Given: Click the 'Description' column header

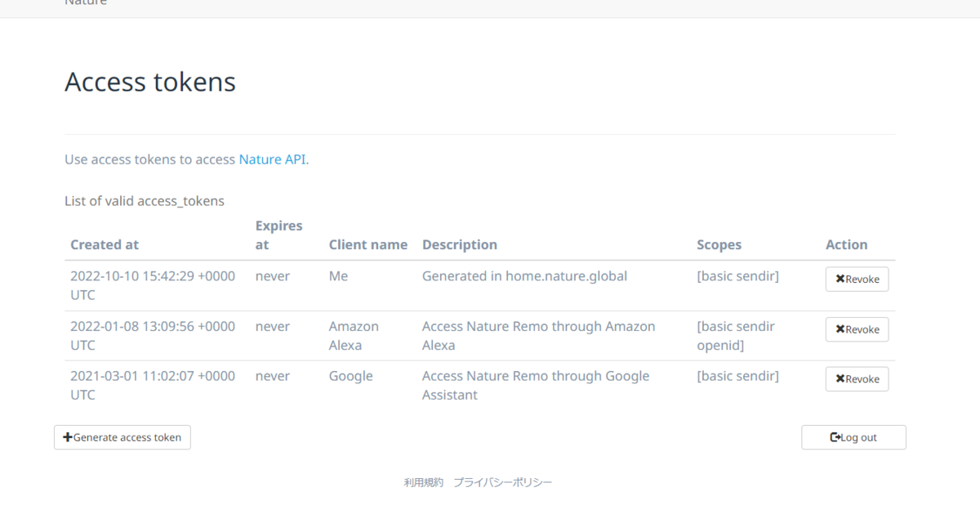Looking at the screenshot, I should (x=459, y=244).
